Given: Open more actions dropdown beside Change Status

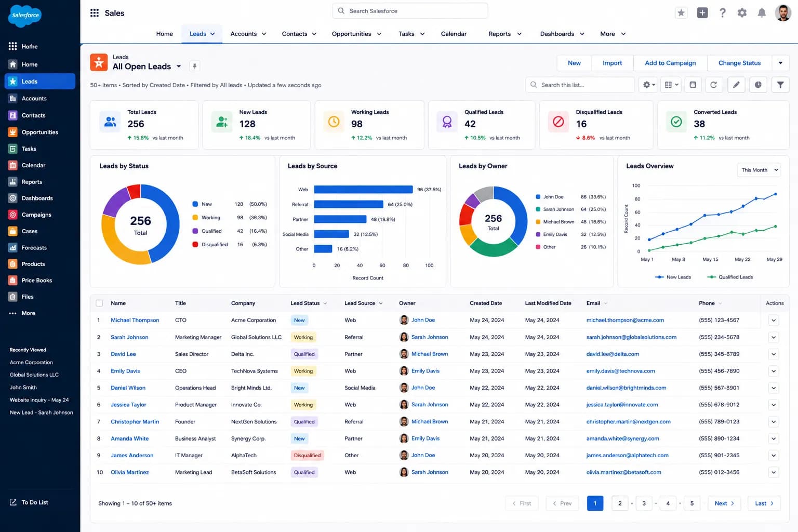Looking at the screenshot, I should (780, 63).
